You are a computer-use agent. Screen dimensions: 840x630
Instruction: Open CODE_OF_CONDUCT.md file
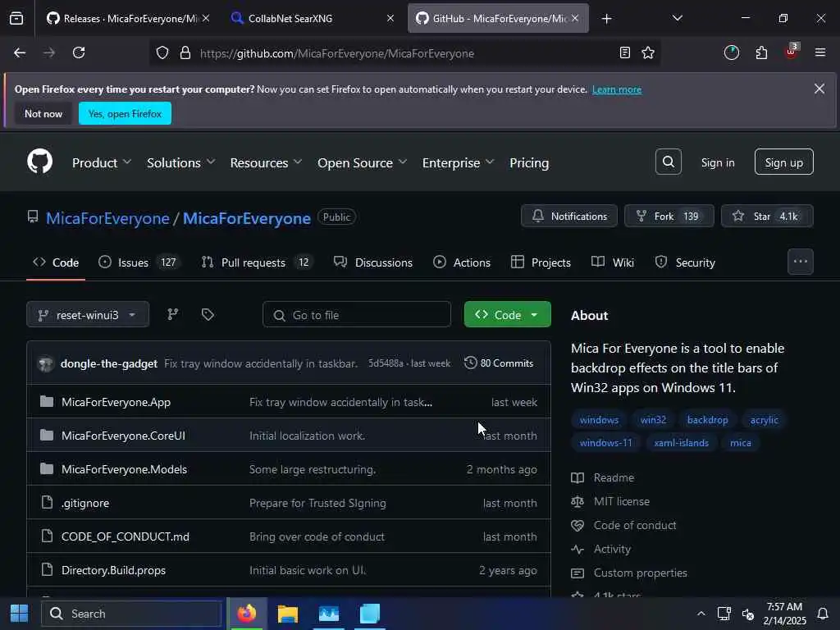pyautogui.click(x=126, y=536)
